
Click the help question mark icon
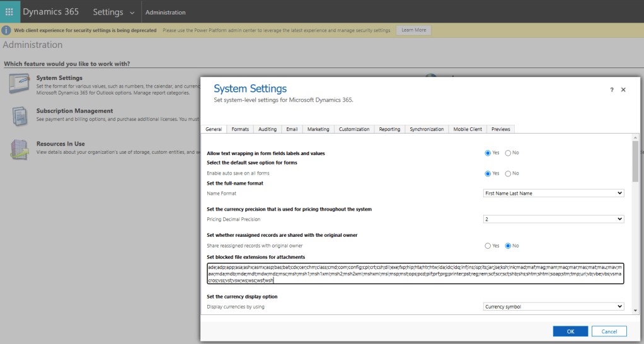[611, 90]
